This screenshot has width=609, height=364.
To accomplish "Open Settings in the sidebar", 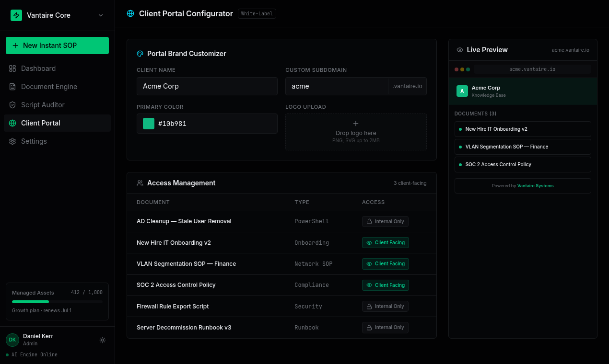I will 57,141.
